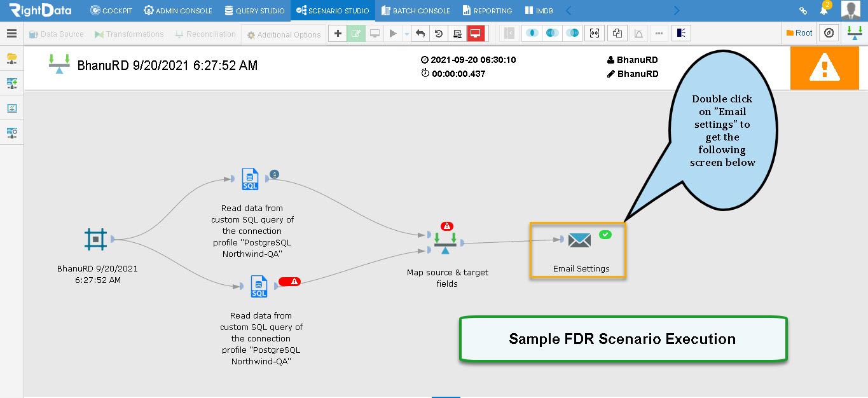This screenshot has width=868, height=398.
Task: Expand the run dropdown arrow beside play
Action: tap(407, 34)
